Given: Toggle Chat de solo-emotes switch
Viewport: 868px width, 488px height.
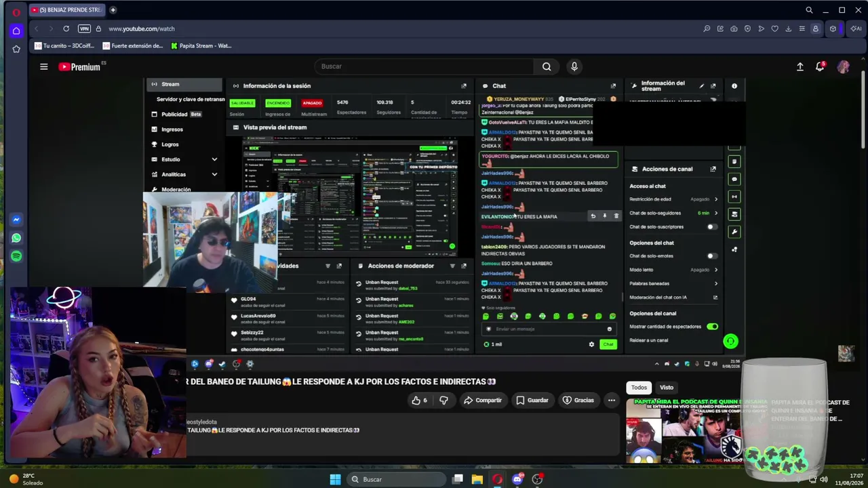Looking at the screenshot, I should [x=712, y=256].
